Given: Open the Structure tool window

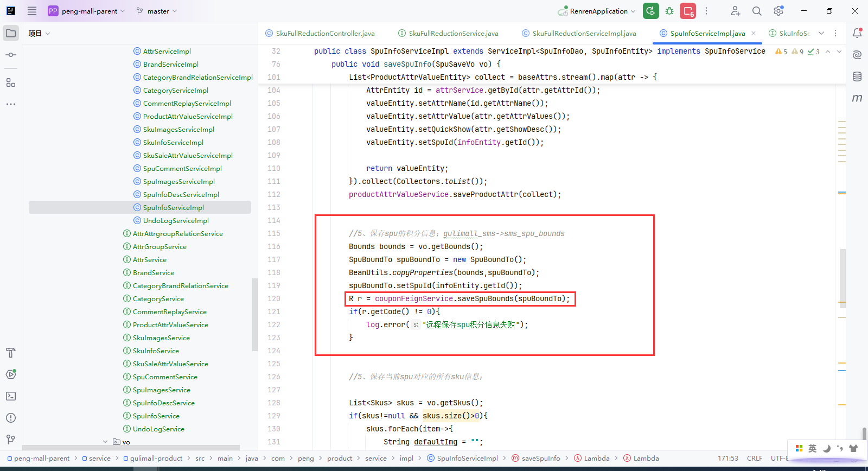Looking at the screenshot, I should [11, 82].
